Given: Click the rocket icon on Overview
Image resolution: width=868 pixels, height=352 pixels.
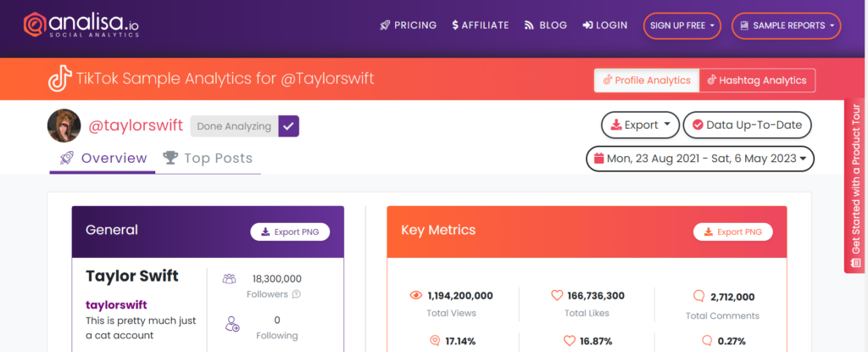Looking at the screenshot, I should [x=66, y=158].
